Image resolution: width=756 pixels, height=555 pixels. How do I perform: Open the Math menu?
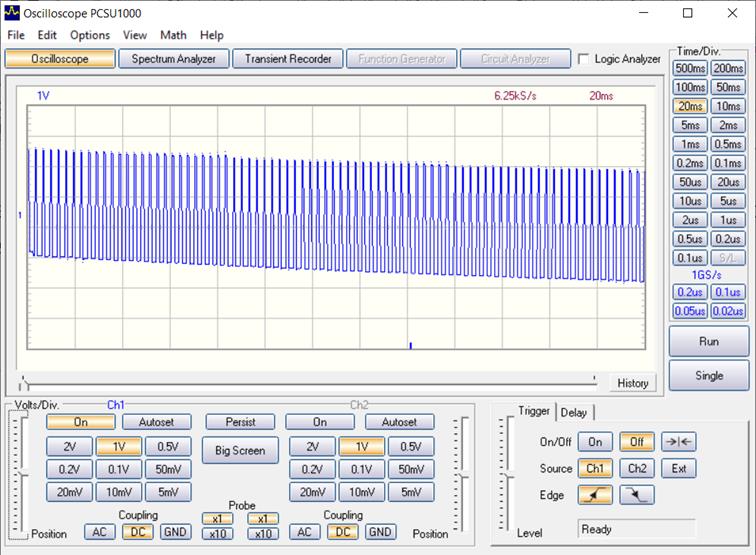coord(173,35)
